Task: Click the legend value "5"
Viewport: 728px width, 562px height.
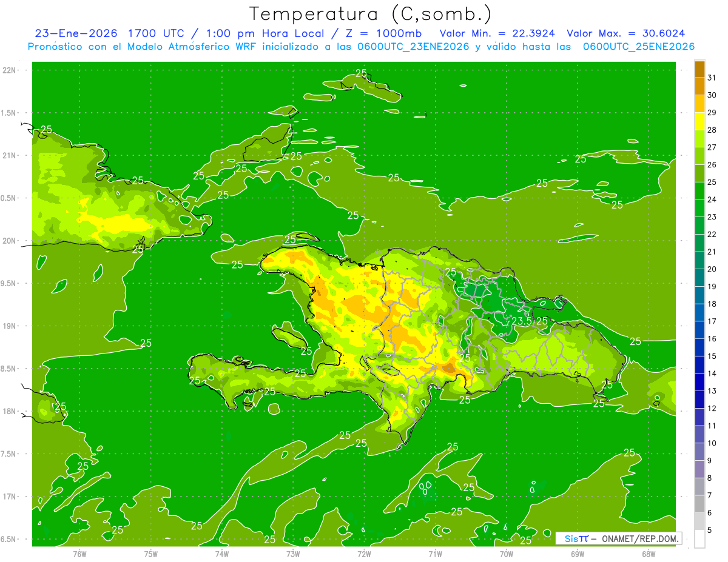Action: tap(710, 530)
